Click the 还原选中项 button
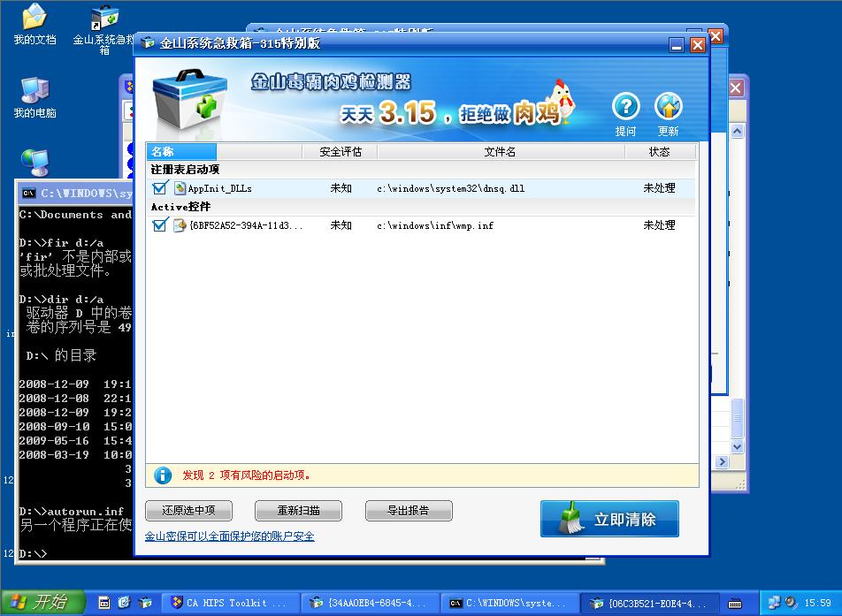This screenshot has width=842, height=616. (x=188, y=510)
